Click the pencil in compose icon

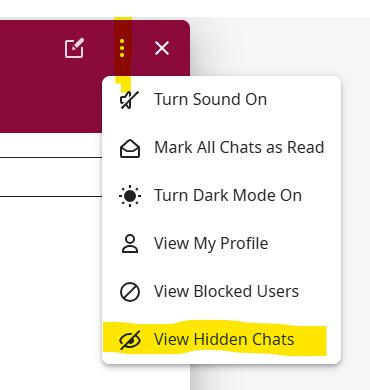click(x=77, y=45)
